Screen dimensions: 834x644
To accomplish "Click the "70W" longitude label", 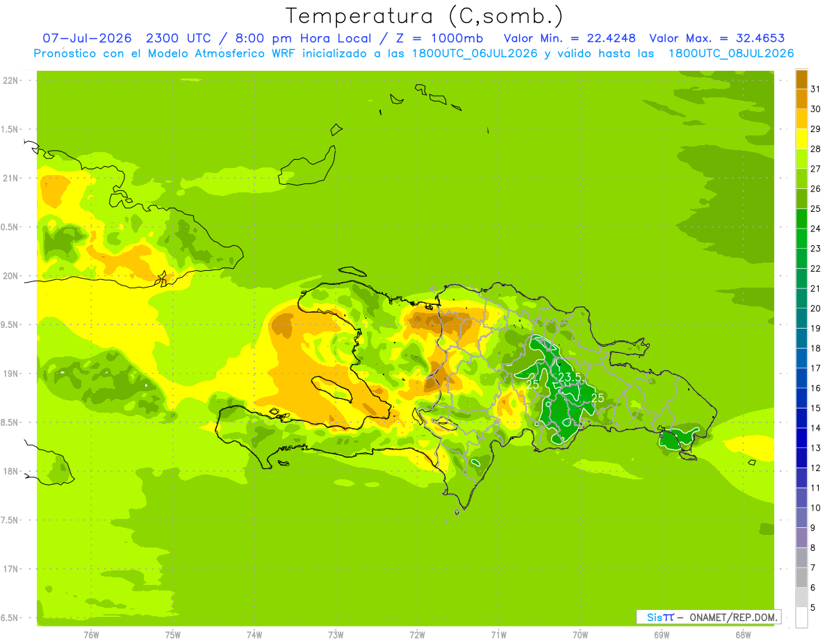I will (x=580, y=635).
